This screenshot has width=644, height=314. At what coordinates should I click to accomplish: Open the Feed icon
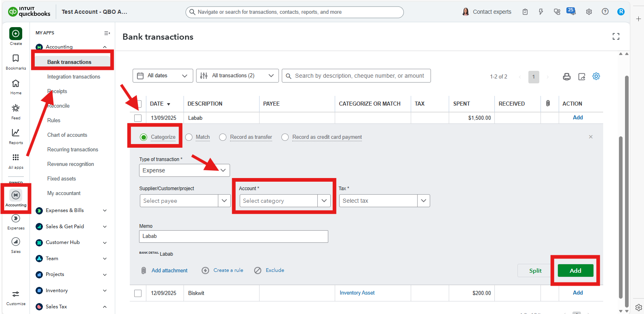[16, 108]
